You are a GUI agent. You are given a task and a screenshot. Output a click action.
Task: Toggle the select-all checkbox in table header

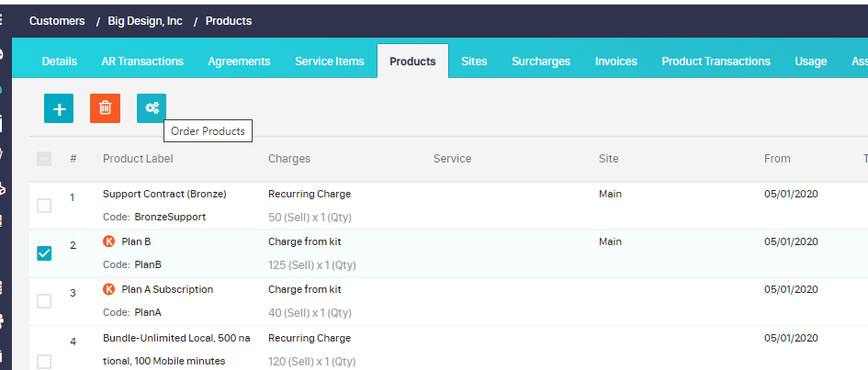pos(44,159)
